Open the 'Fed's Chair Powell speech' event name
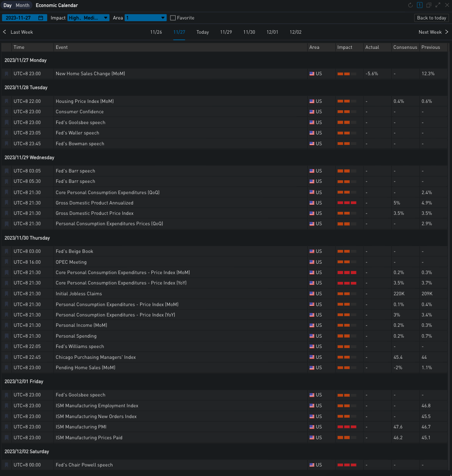The height and width of the screenshot is (476, 452). 84,465
